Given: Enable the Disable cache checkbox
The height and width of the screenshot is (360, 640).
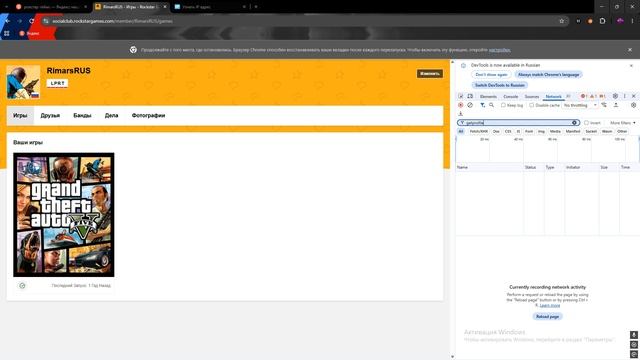Looking at the screenshot, I should tap(531, 105).
